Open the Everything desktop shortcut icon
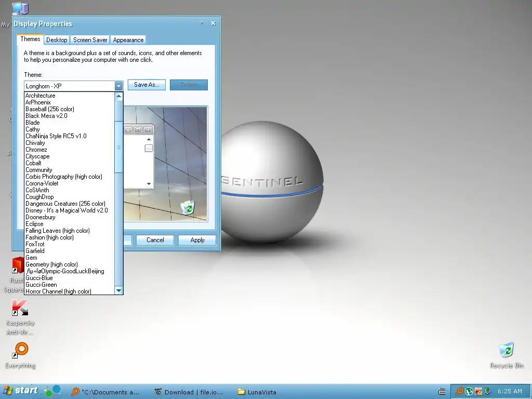532x399 pixels. click(x=21, y=350)
